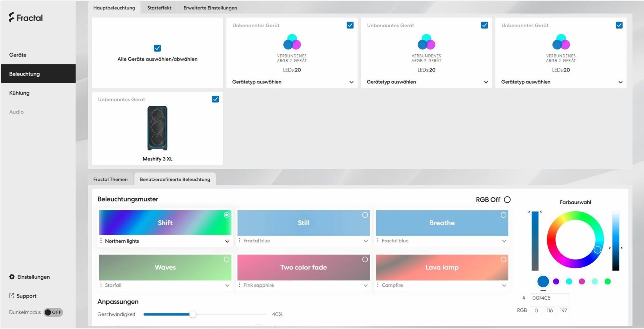Click the third ARGB device color circles icon
The image size is (644, 329).
pos(561,42)
